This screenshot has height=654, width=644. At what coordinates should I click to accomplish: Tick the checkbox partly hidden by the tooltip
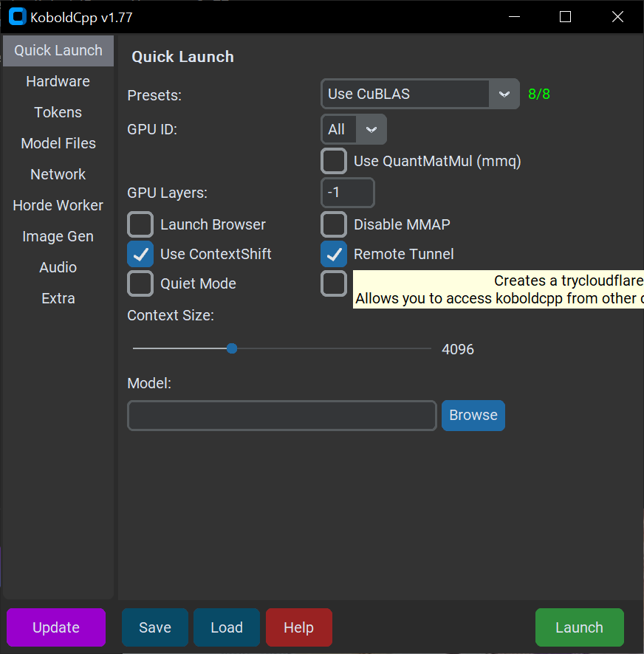334,283
